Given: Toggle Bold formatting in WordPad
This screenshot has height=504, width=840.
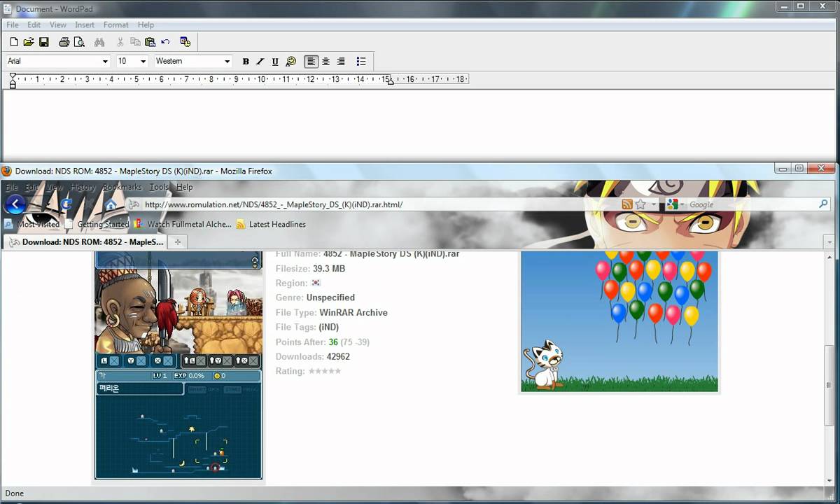Looking at the screenshot, I should (246, 62).
